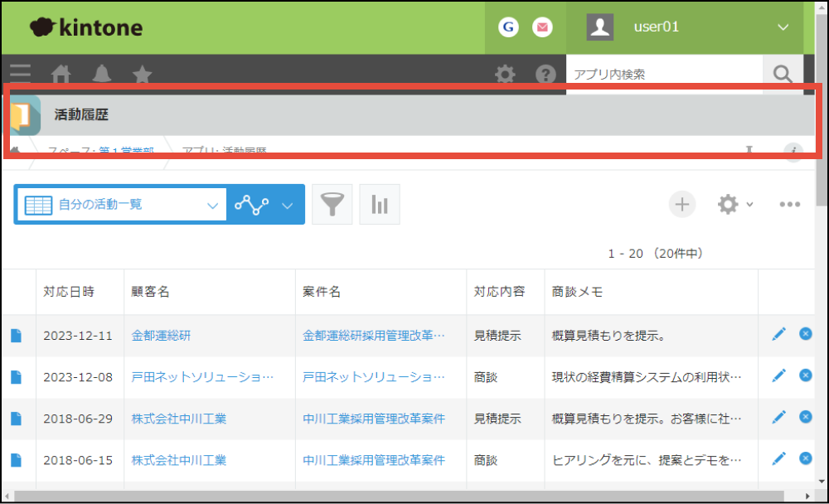Open the notifications bell
This screenshot has height=504, width=829.
tap(102, 75)
